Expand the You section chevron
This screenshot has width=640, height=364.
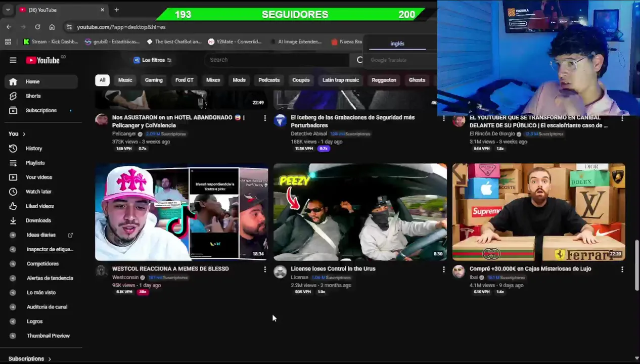point(24,134)
